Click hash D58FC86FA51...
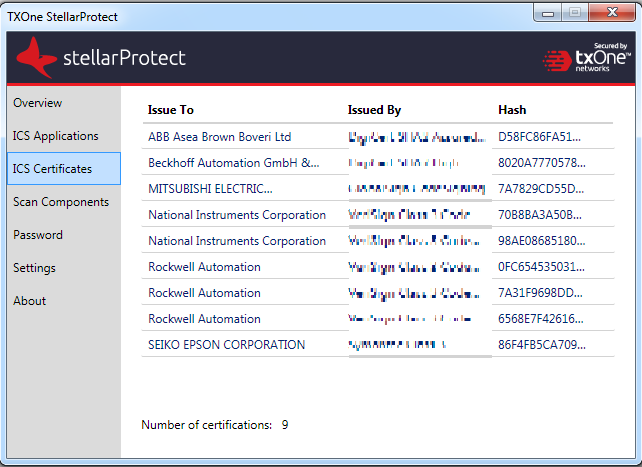The width and height of the screenshot is (642, 467). 539,137
